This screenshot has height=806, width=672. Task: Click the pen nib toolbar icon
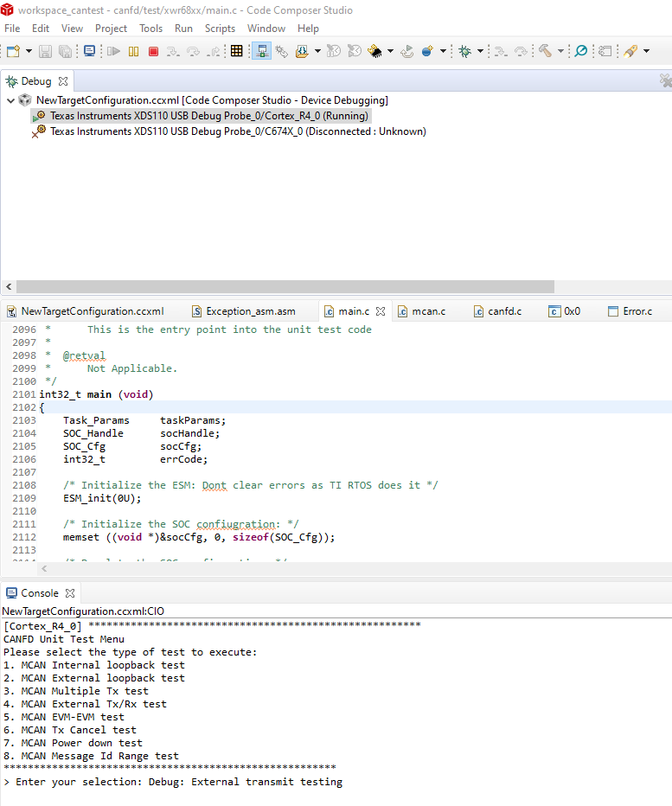coord(630,51)
